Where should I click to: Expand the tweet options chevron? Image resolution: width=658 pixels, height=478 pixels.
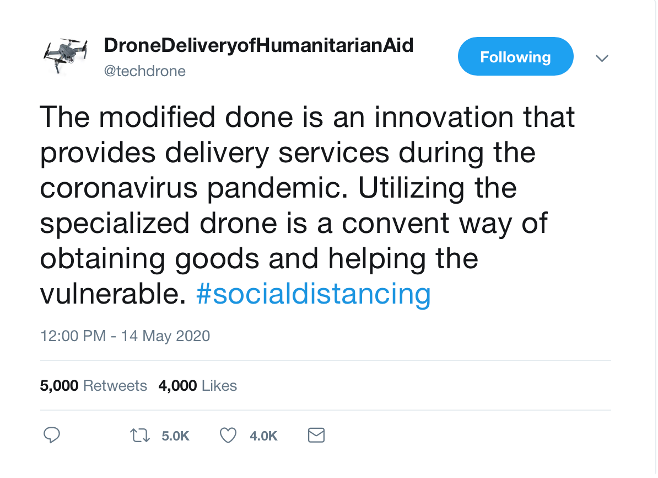(x=602, y=58)
